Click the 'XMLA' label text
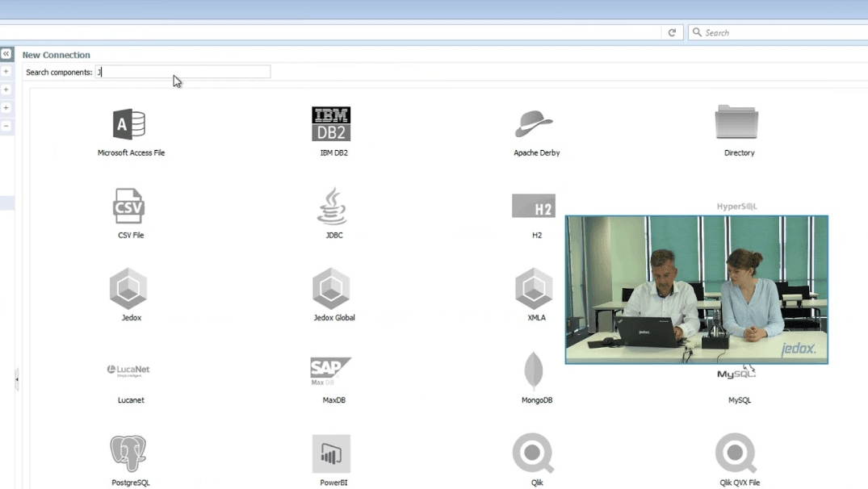The width and height of the screenshot is (868, 489). point(536,317)
